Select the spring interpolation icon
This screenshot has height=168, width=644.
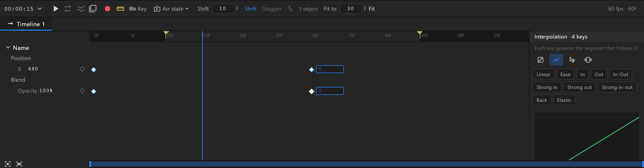tap(572, 60)
